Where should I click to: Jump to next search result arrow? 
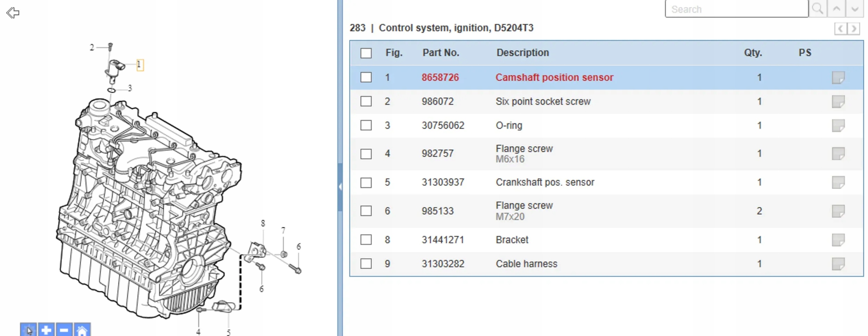855,9
